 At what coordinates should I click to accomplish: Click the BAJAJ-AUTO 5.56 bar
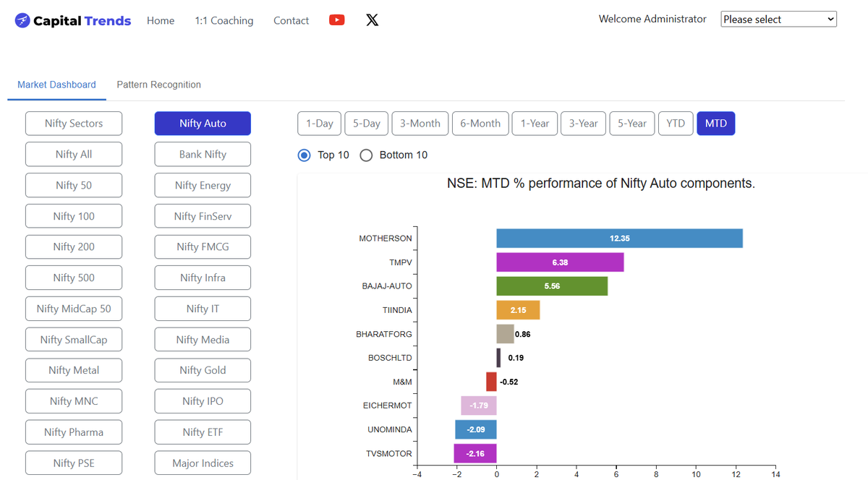tap(552, 286)
